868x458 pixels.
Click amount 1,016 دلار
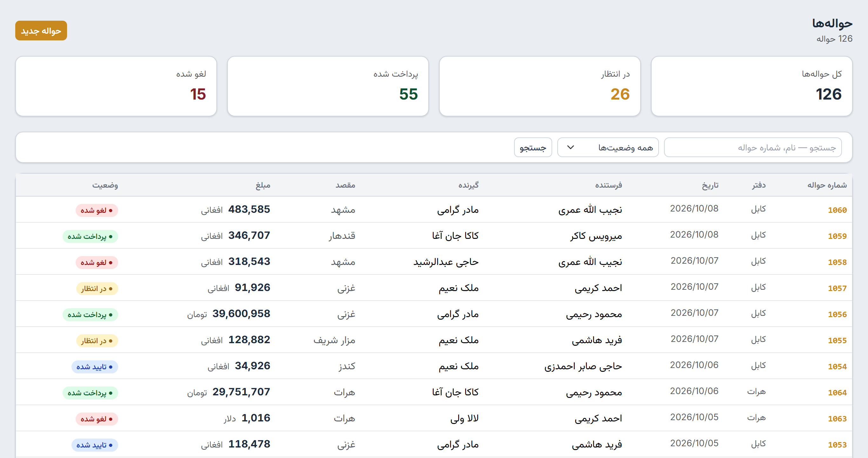[247, 418]
